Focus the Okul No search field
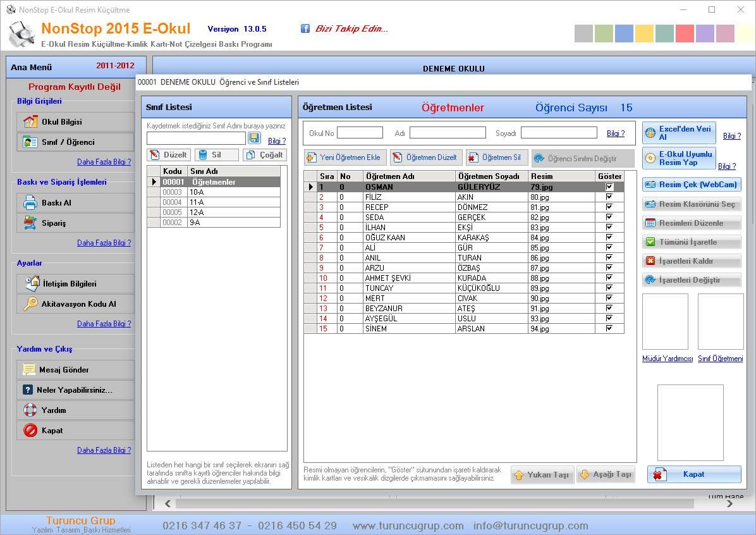 [360, 133]
